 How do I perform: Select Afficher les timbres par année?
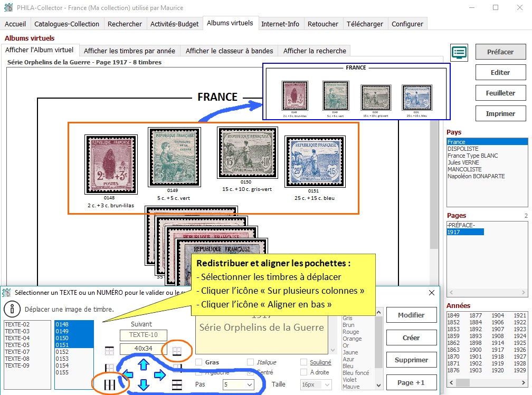130,51
